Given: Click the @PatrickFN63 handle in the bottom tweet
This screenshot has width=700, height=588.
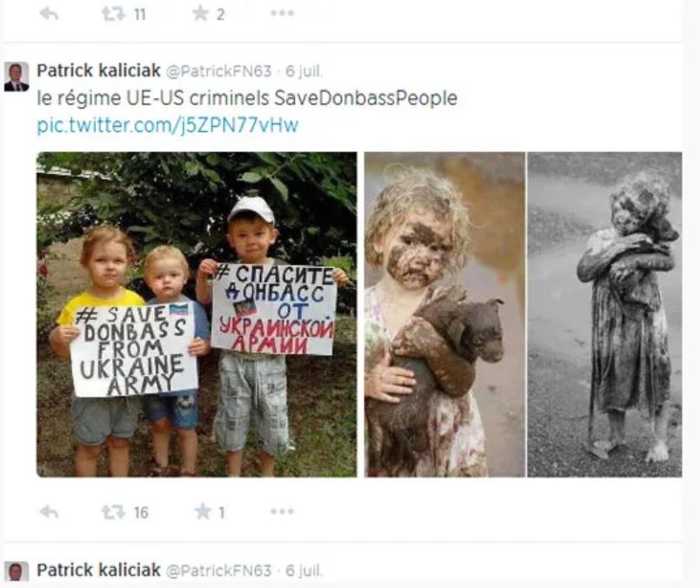Looking at the screenshot, I should (x=219, y=571).
